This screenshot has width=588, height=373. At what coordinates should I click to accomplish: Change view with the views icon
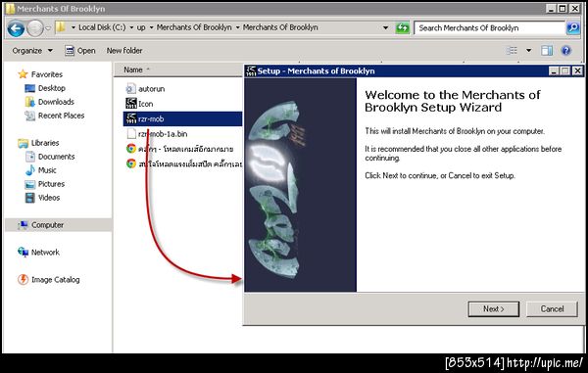coord(512,51)
